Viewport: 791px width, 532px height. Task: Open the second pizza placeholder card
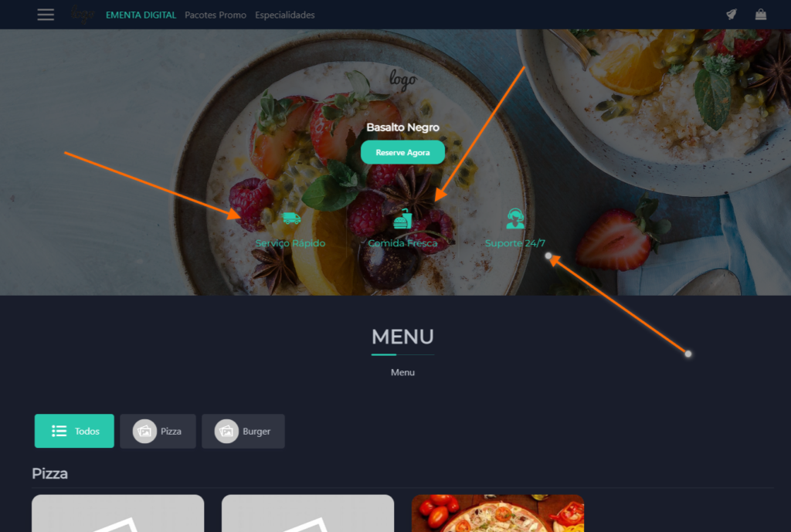(307, 513)
